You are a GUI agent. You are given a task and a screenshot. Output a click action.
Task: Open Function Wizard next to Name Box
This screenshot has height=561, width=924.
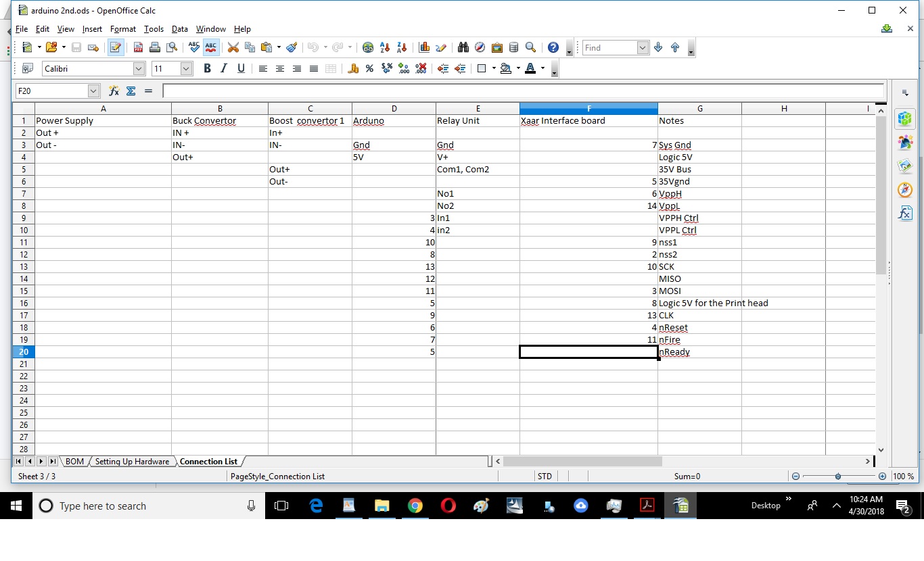(114, 91)
